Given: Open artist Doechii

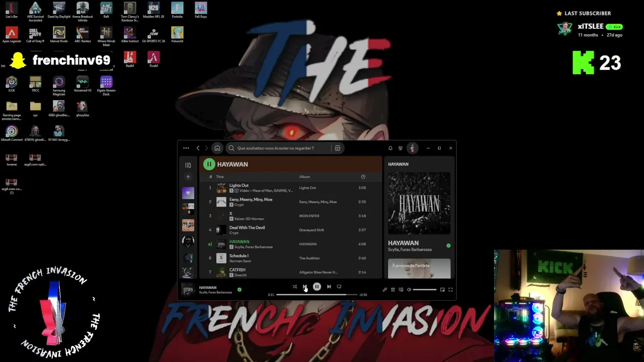Looking at the screenshot, I should coord(239,275).
